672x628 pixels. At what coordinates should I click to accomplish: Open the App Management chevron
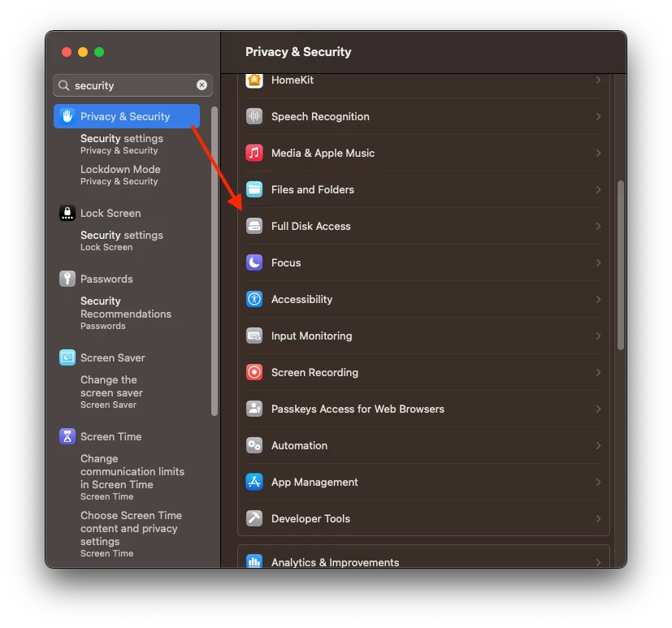(598, 482)
